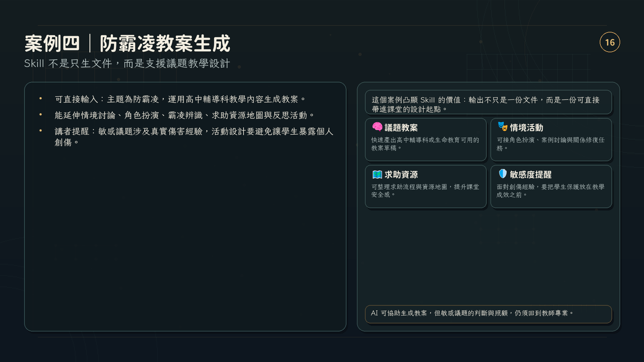Image resolution: width=644 pixels, height=362 pixels.
Task: Click the slide title 案例四｜防霸凌教案生成
Action: click(x=127, y=43)
